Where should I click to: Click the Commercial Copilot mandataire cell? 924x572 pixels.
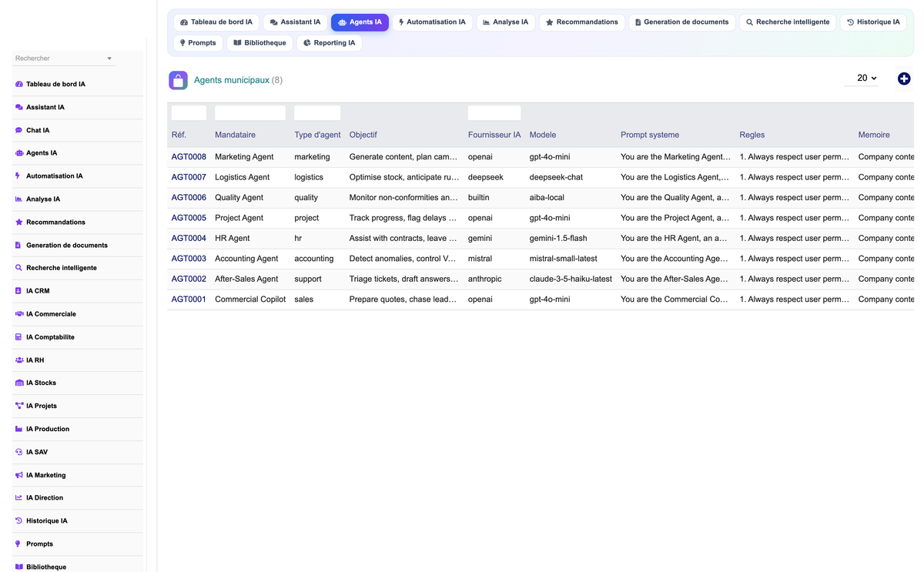click(250, 299)
